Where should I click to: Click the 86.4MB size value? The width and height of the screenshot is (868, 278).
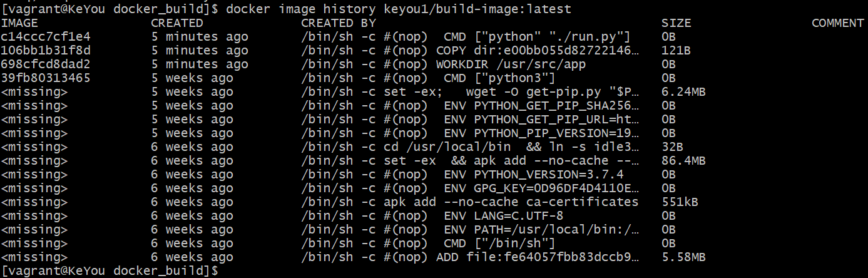point(683,160)
